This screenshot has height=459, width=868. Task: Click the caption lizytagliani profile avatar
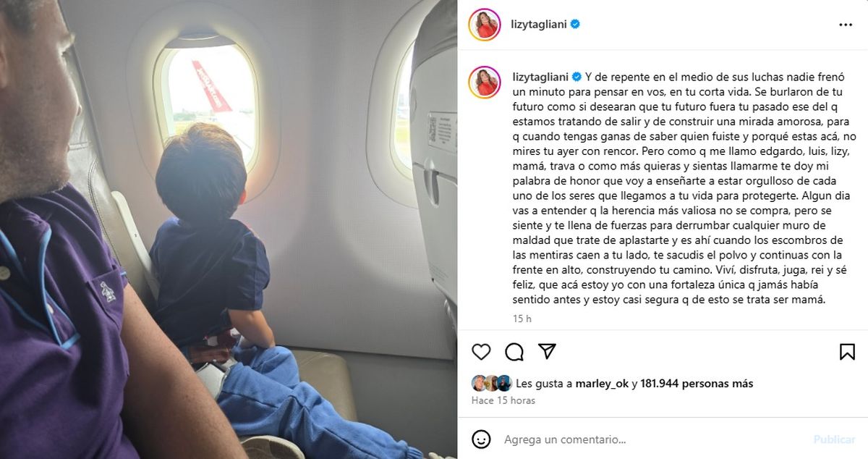[484, 83]
